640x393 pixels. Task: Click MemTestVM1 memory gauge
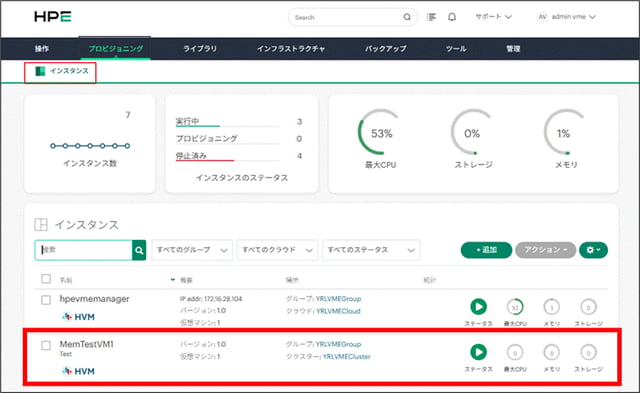[x=551, y=353]
